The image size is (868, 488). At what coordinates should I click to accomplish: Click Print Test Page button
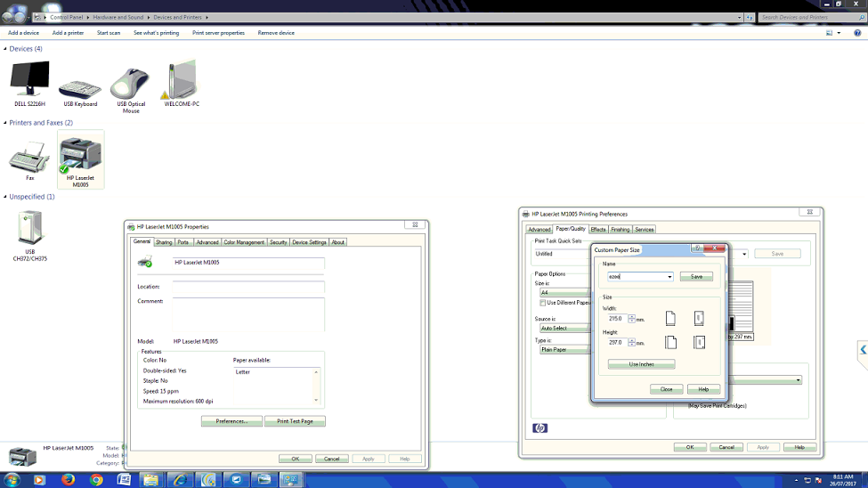(295, 421)
